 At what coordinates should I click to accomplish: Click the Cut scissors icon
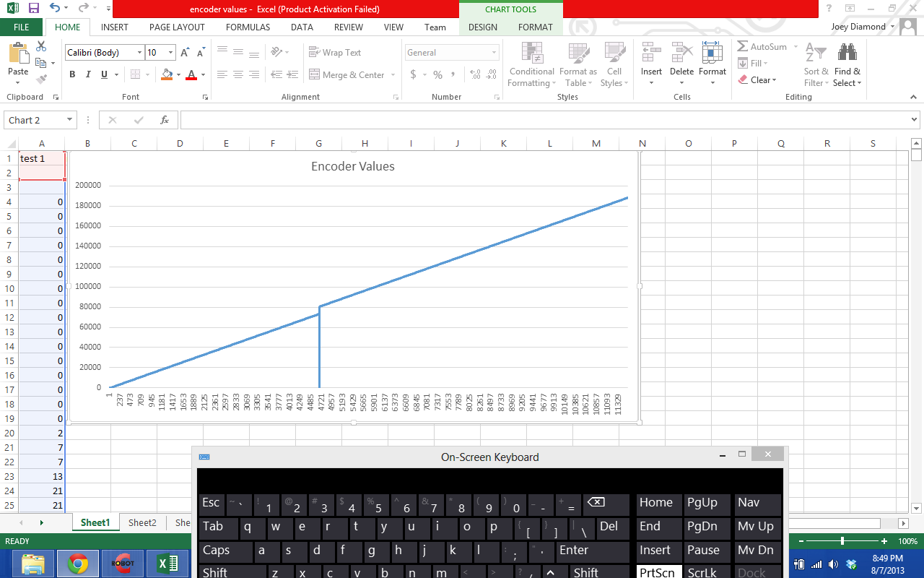41,46
